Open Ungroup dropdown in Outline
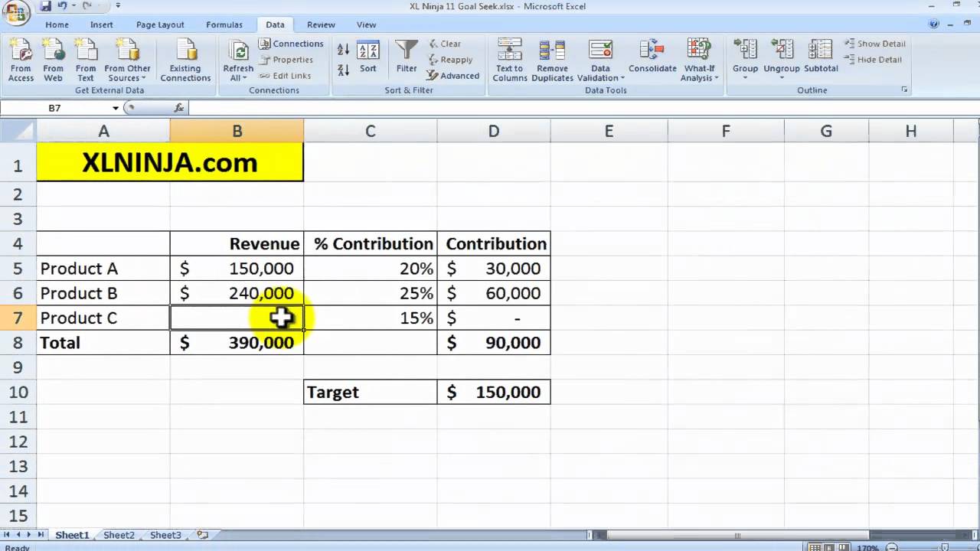This screenshot has height=551, width=980. tap(782, 60)
